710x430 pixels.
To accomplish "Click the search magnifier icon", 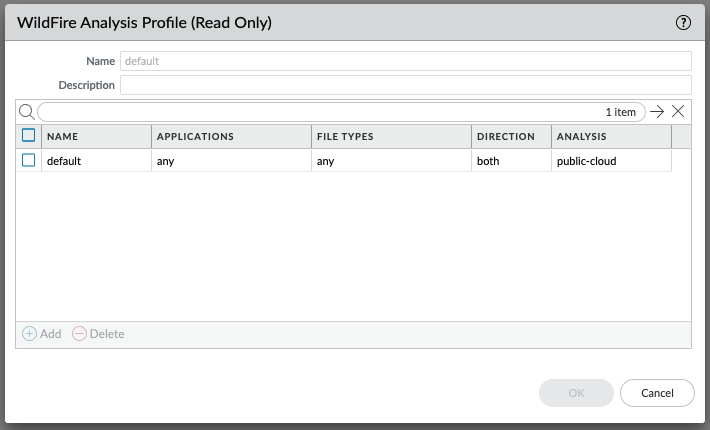I will pyautogui.click(x=27, y=112).
